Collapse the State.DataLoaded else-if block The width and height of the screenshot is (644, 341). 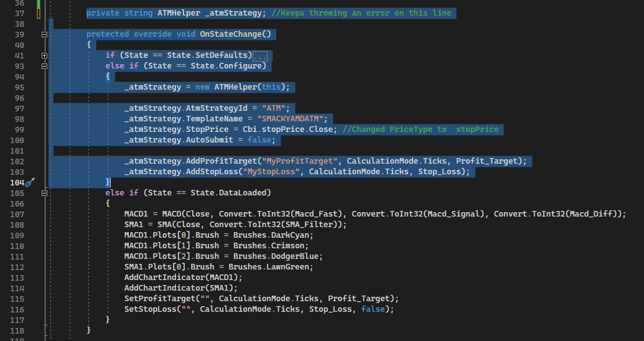pyautogui.click(x=44, y=193)
